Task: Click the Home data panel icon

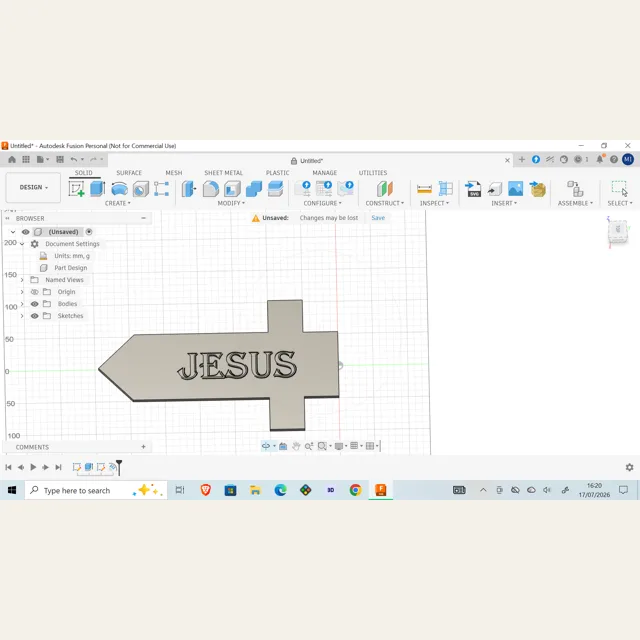Action: 12,159
